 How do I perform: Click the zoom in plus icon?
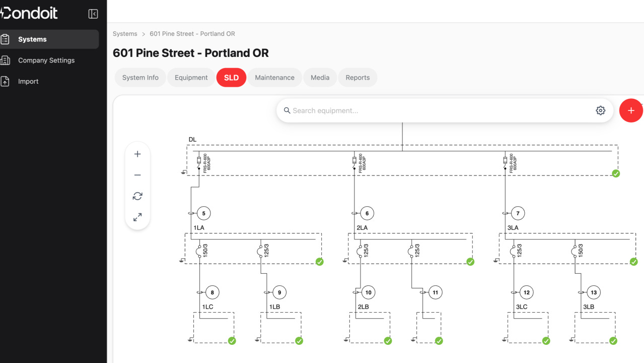(137, 154)
